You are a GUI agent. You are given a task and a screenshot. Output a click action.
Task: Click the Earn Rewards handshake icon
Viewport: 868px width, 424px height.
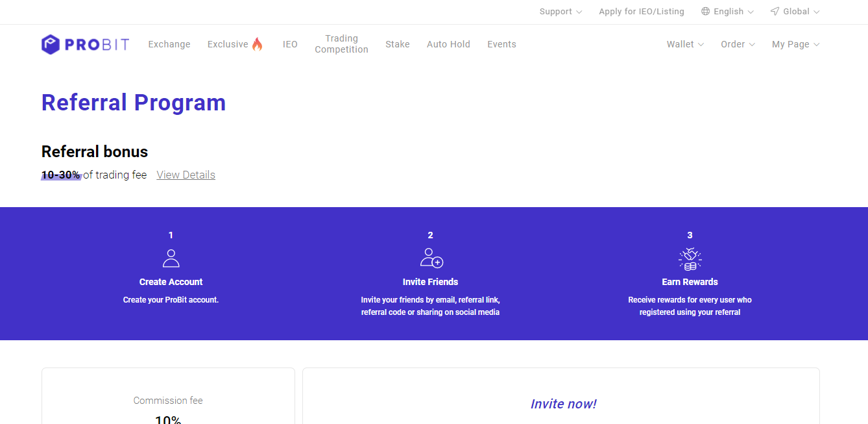690,258
